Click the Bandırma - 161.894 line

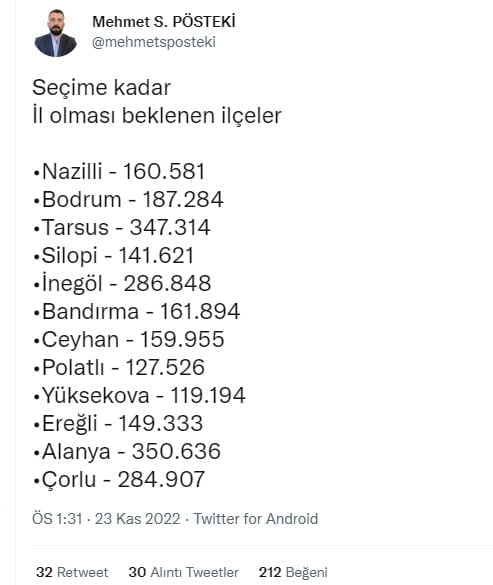(137, 311)
